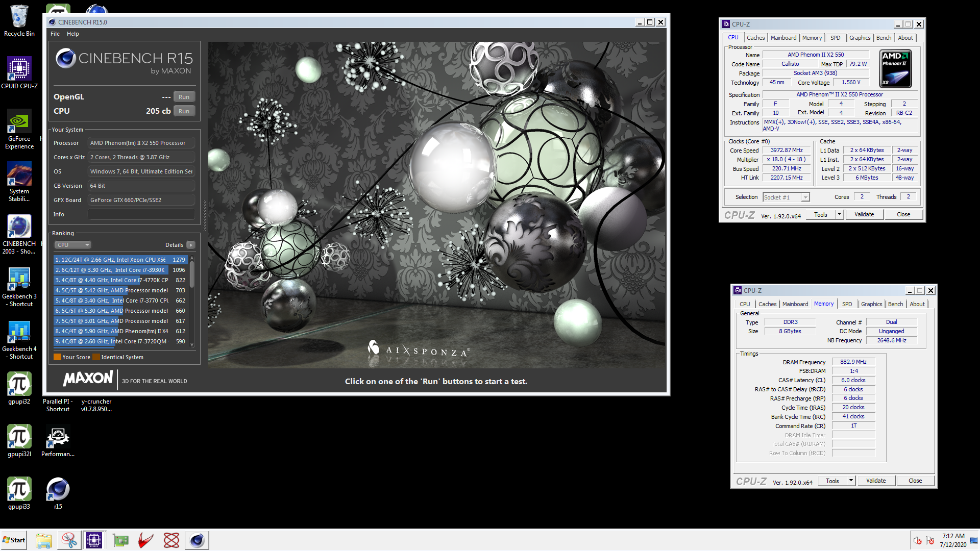This screenshot has height=551, width=980.
Task: Click Tools button in lower CPU-Z window
Action: [832, 481]
